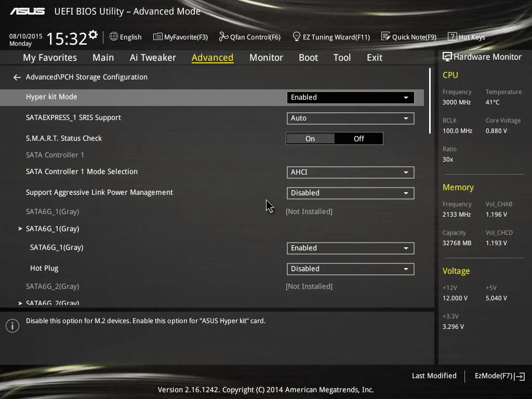
Task: Click the grayed SATA6G_1(Gray) Not Installed row
Action: coord(179,212)
